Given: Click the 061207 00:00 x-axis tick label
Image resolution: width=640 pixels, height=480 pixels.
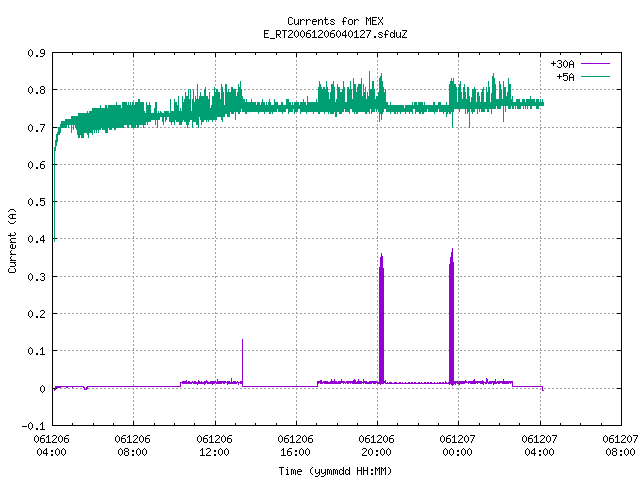Looking at the screenshot, I should pyautogui.click(x=458, y=446).
